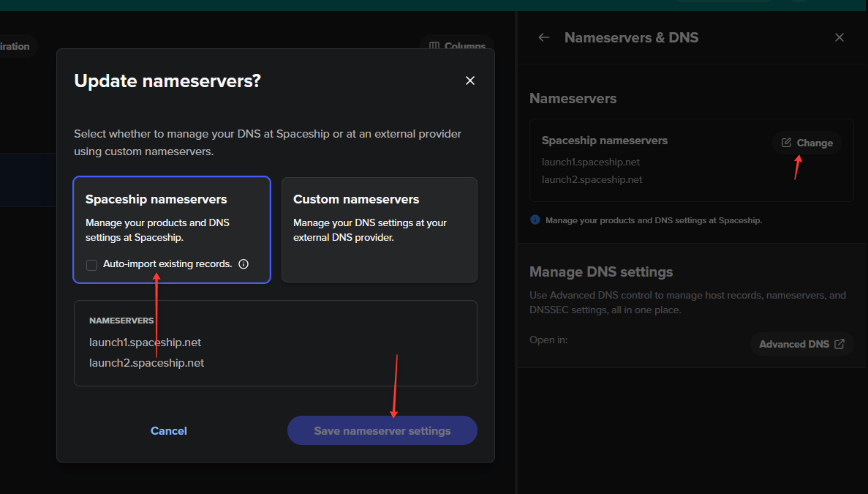Cancel the nameserver update

tap(169, 431)
